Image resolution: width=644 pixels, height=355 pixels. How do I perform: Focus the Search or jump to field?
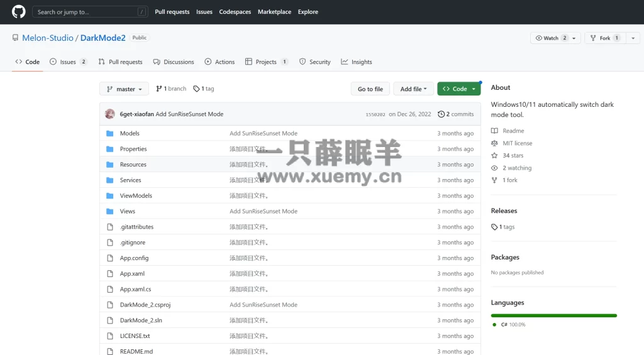[90, 12]
